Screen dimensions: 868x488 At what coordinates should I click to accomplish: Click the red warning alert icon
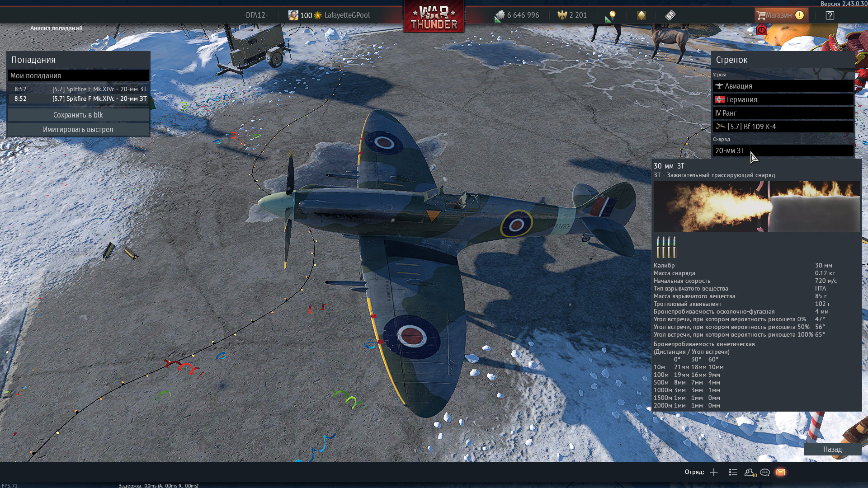(x=762, y=30)
